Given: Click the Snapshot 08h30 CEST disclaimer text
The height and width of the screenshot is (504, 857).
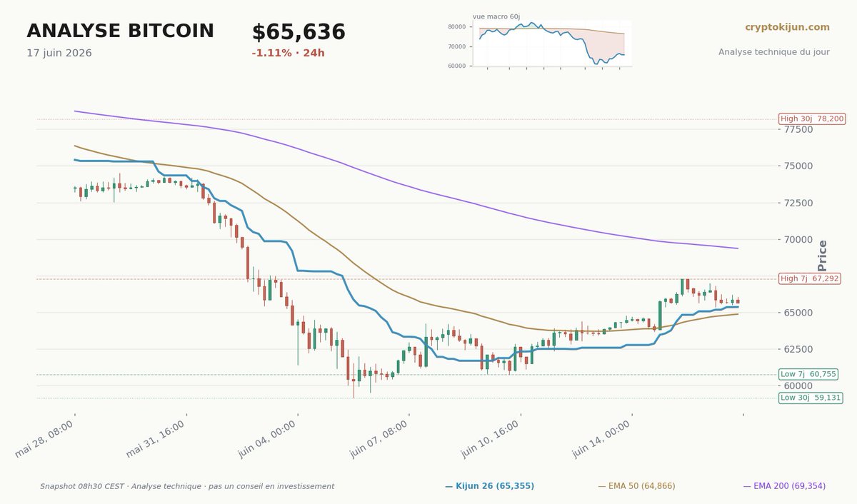Looking at the screenshot, I should coord(187,486).
